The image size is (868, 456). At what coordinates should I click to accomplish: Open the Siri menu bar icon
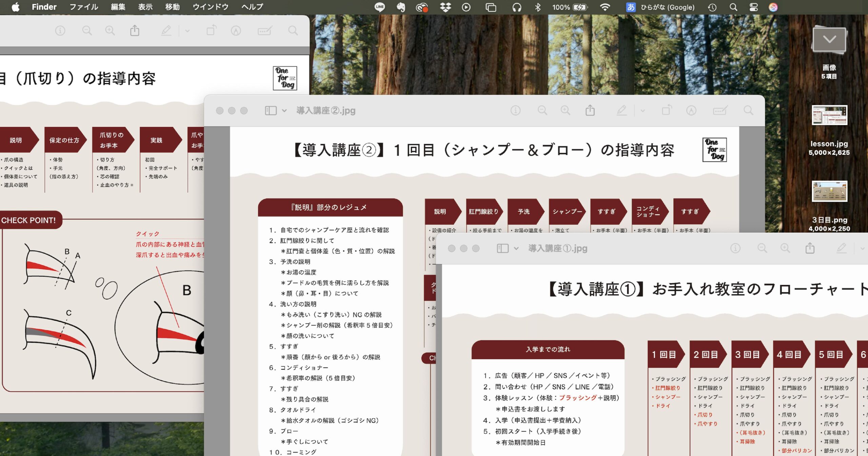click(x=773, y=7)
